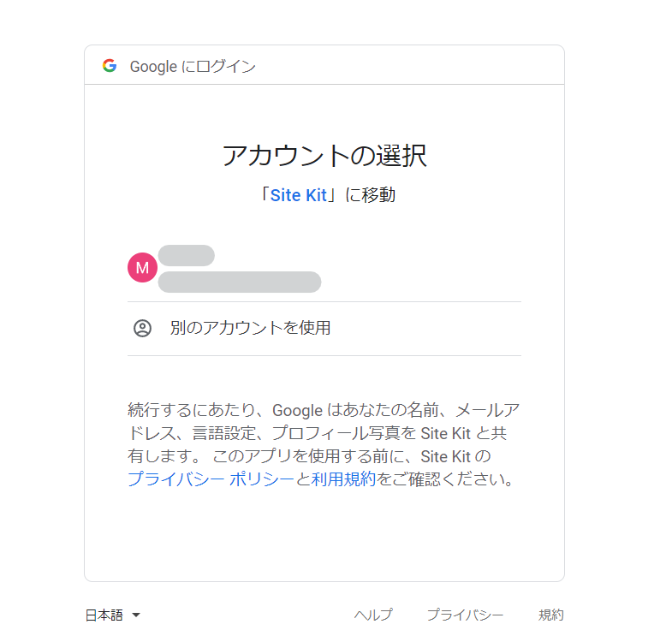Open the 日本語 language dropdown
The height and width of the screenshot is (642, 672).
(112, 615)
